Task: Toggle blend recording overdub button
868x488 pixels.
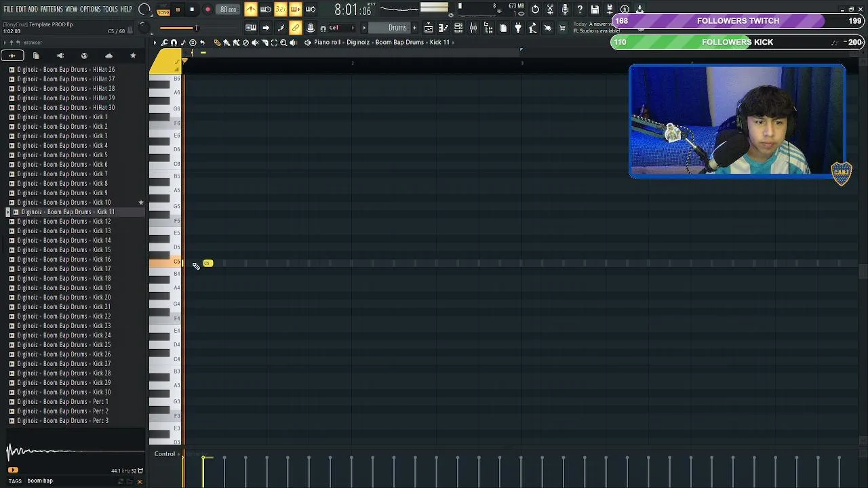Action: 296,9
